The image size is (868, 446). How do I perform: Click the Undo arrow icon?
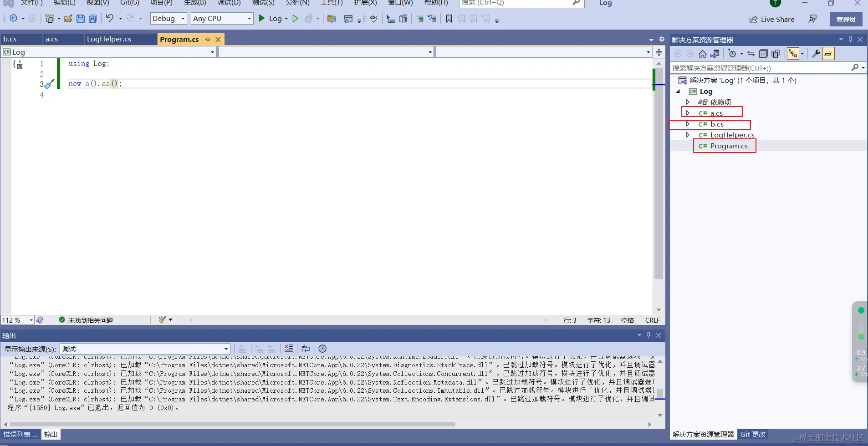[x=110, y=18]
